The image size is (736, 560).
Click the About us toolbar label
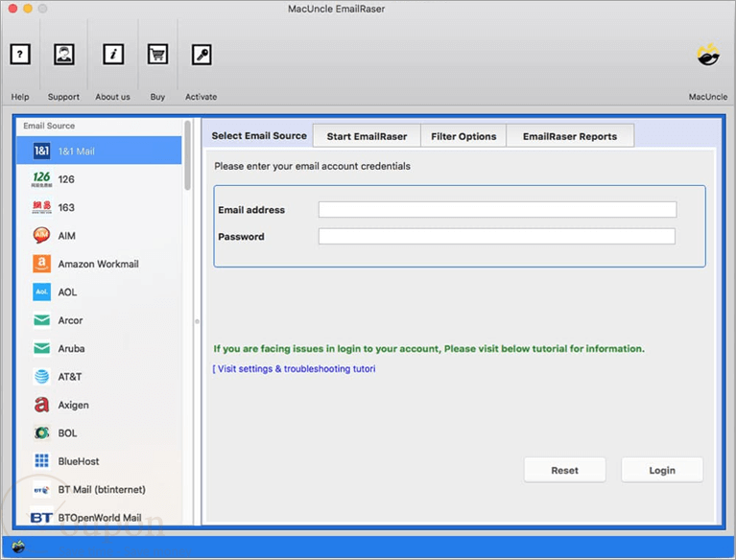[x=112, y=97]
